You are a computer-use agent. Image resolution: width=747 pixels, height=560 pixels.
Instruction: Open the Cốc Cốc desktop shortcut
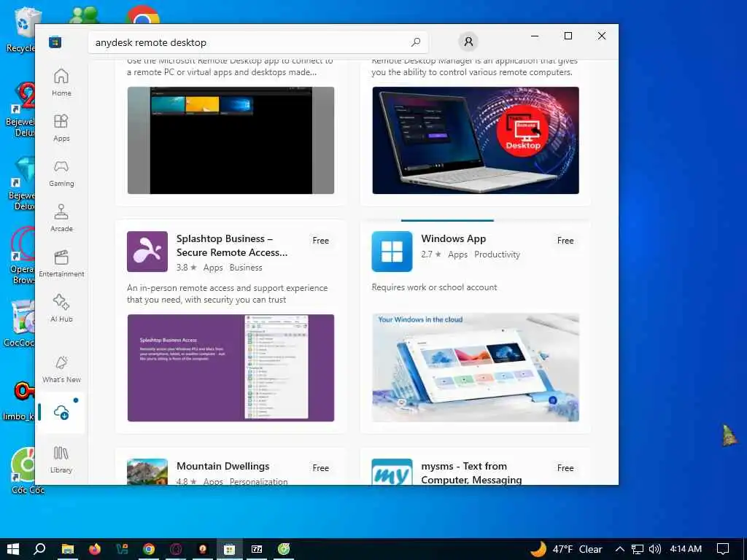23,470
